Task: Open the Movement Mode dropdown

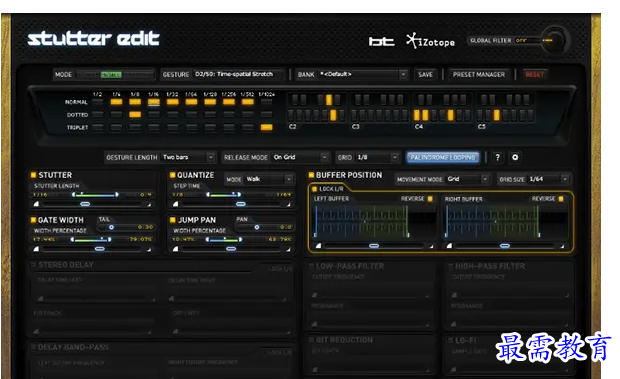Action: click(468, 179)
